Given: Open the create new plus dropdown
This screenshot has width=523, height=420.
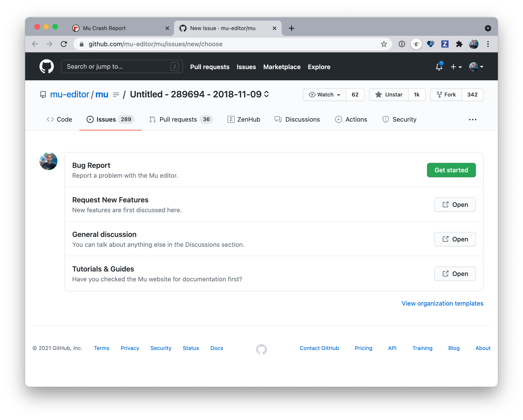Looking at the screenshot, I should pyautogui.click(x=456, y=66).
